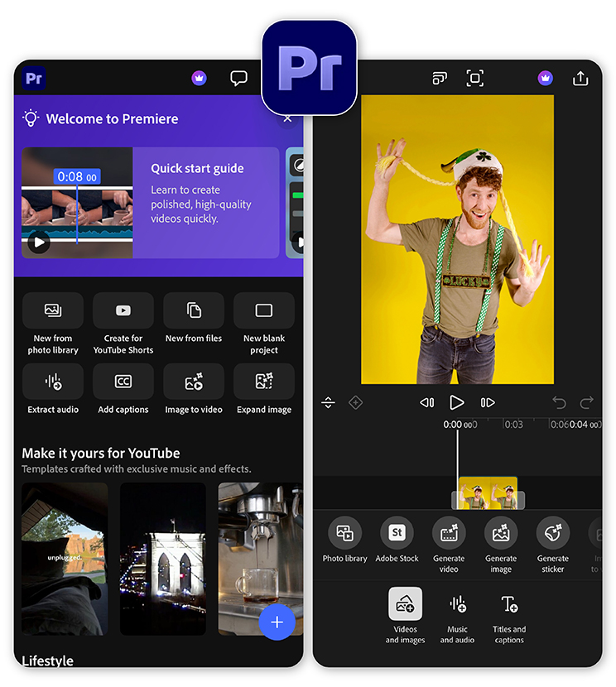Image resolution: width=616 pixels, height=687 pixels.
Task: Open Photo library source
Action: click(x=344, y=540)
